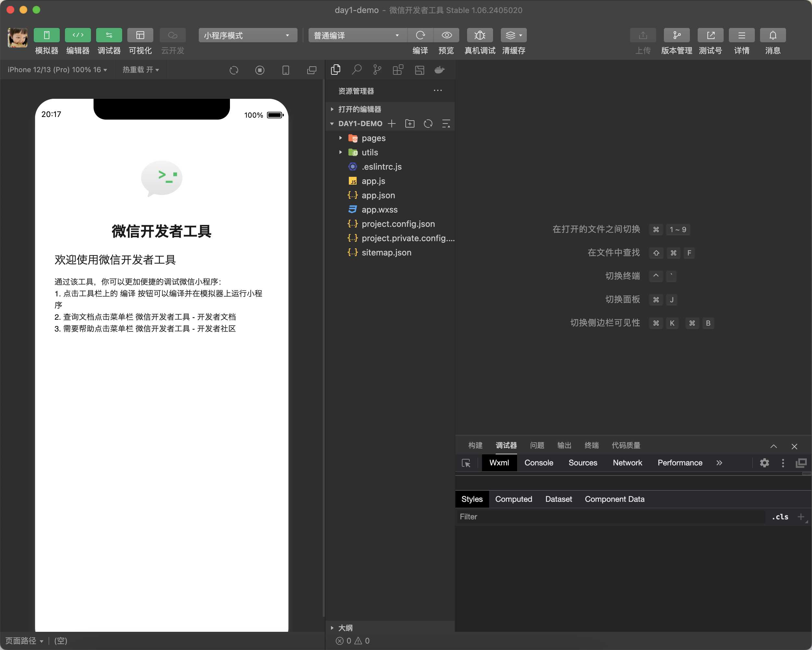
Task: Open app.js file in editor
Action: coord(374,180)
